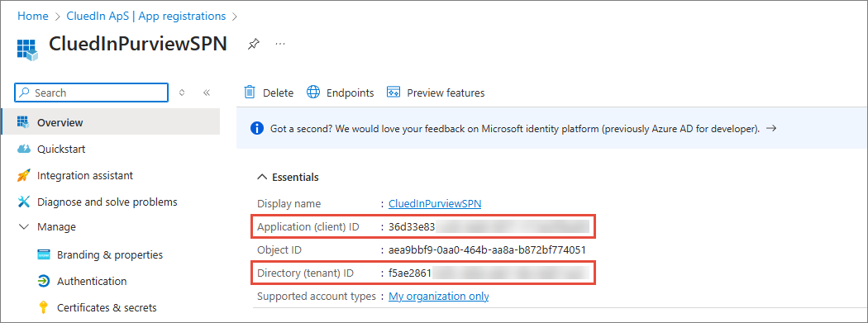
Task: Click the Preview features label
Action: (x=446, y=93)
